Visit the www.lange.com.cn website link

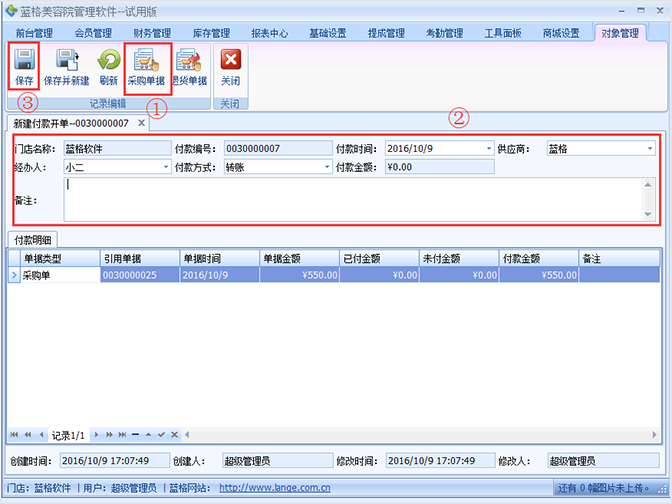[x=275, y=488]
